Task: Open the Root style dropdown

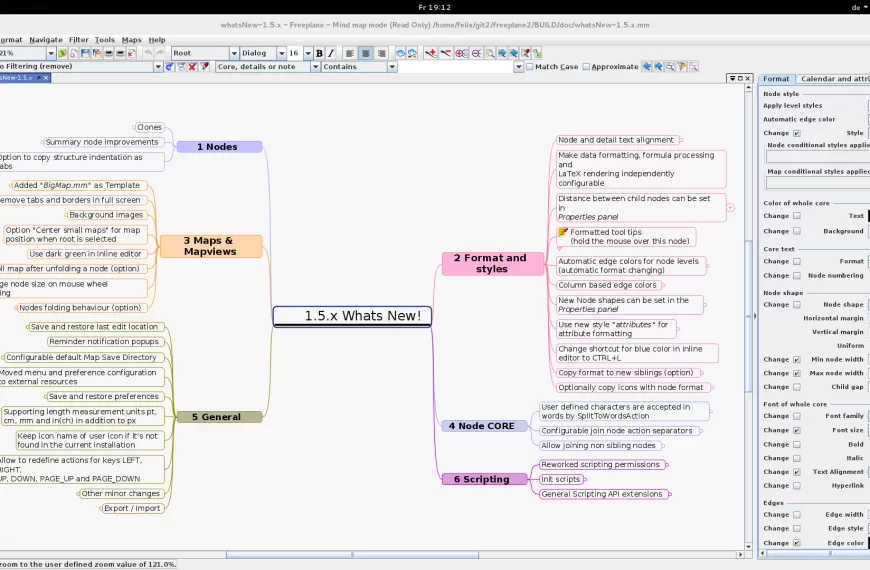Action: (234, 53)
